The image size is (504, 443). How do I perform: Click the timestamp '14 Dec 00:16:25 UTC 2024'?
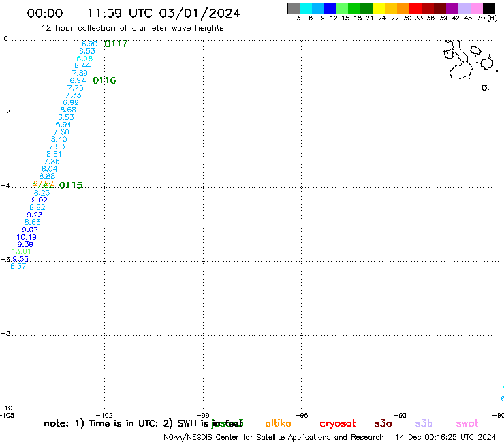(445, 437)
